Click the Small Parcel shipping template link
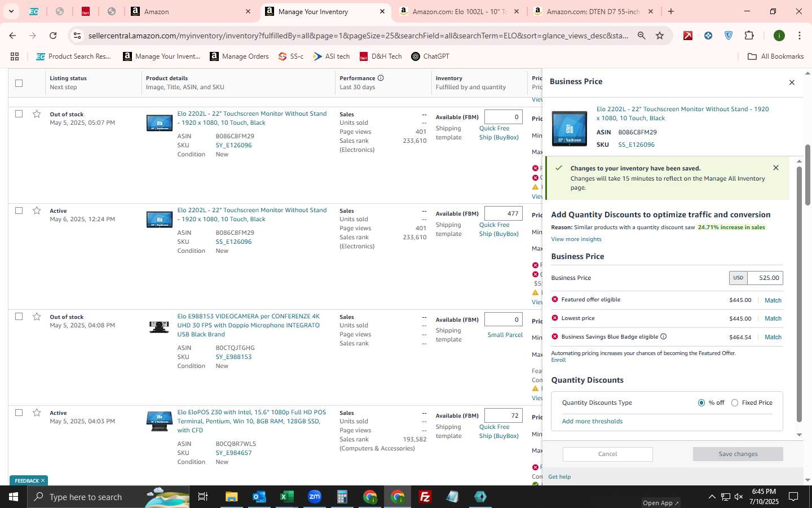812x508 pixels. coord(505,335)
